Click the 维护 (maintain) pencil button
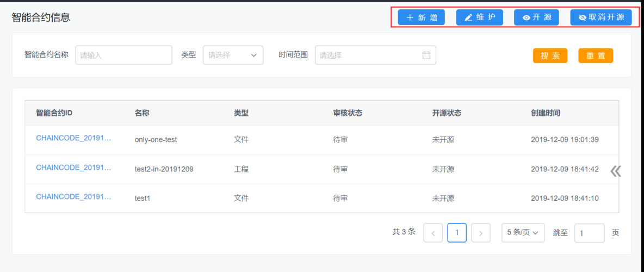Viewport: 644px width, 272px height. [479, 17]
